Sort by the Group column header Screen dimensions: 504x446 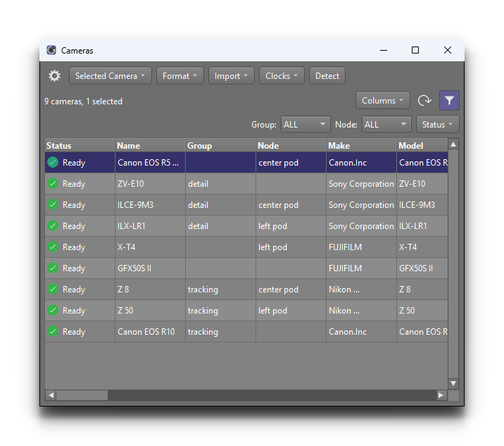tap(220, 145)
